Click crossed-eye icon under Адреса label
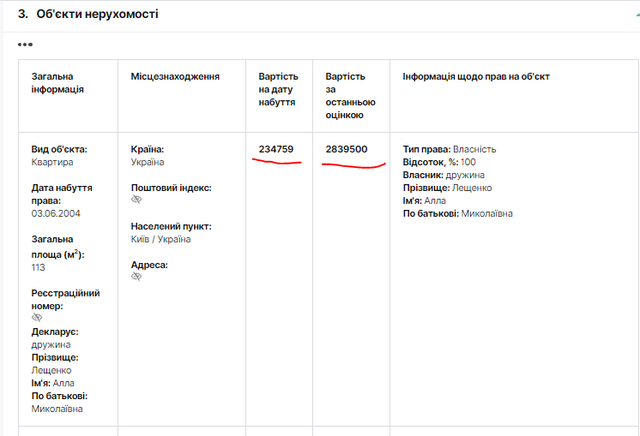Viewport: 640px width, 436px height. (x=137, y=277)
